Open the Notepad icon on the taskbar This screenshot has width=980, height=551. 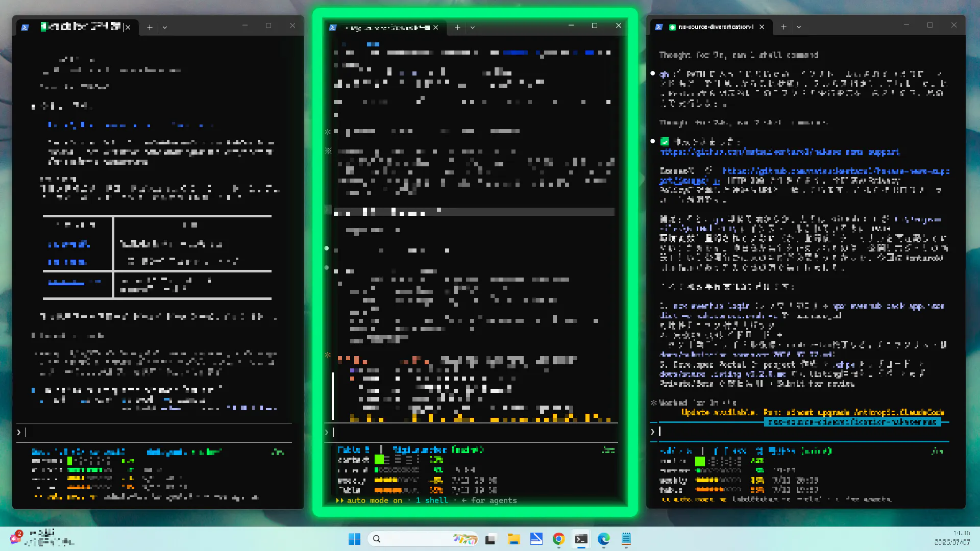pos(626,539)
